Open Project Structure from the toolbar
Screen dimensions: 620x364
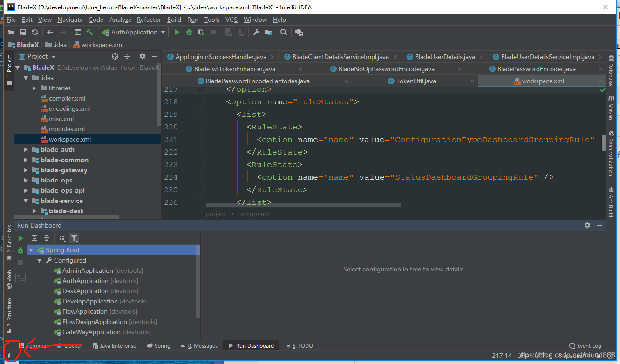(268, 32)
